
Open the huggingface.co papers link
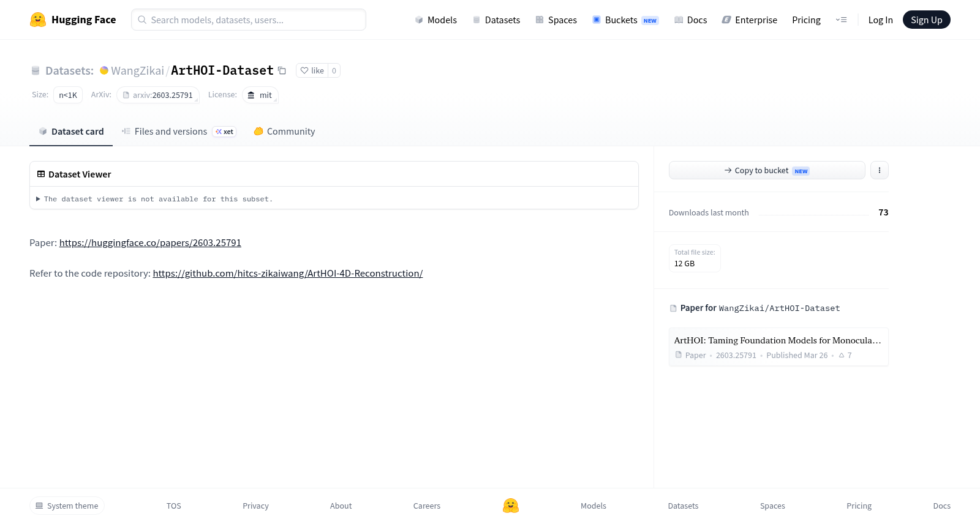pyautogui.click(x=150, y=242)
